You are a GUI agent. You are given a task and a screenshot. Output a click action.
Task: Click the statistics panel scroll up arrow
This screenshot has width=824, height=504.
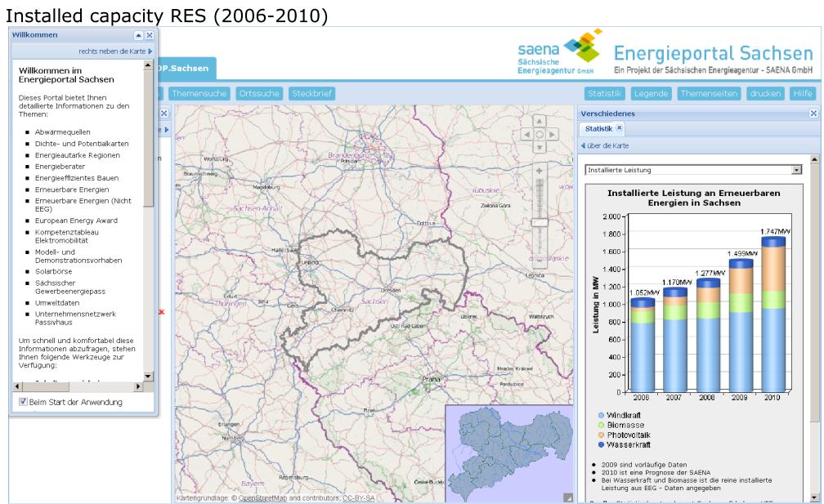[x=814, y=159]
